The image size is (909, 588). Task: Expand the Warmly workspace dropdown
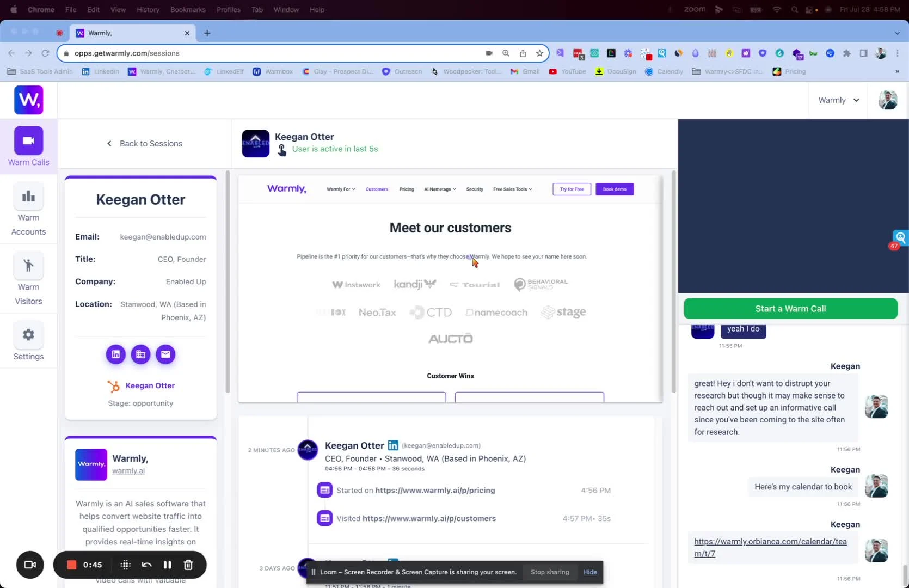(839, 100)
